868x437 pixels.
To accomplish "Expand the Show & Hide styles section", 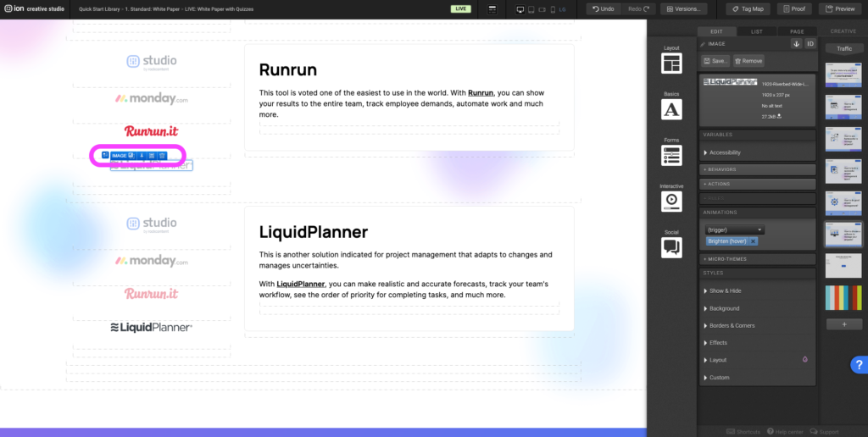I will (725, 290).
